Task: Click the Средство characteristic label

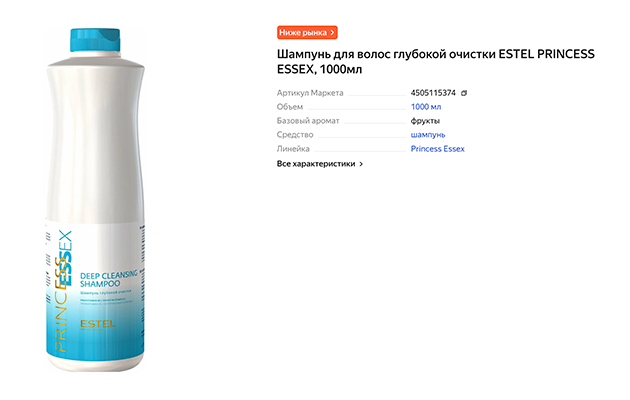Action: tap(295, 135)
